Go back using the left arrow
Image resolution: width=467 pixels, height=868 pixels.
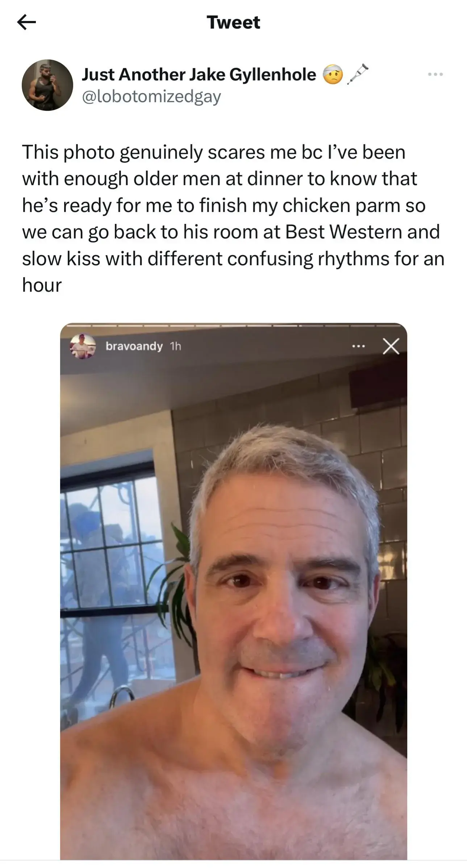26,23
